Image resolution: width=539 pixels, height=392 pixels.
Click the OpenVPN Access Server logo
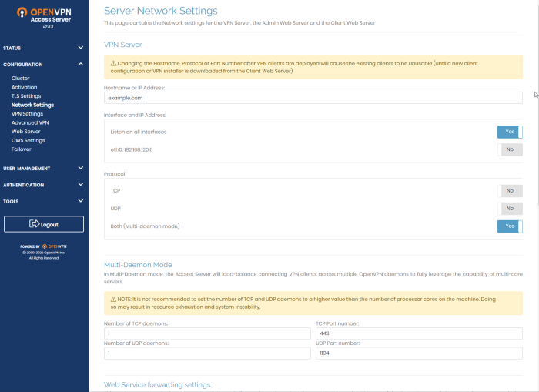point(43,16)
